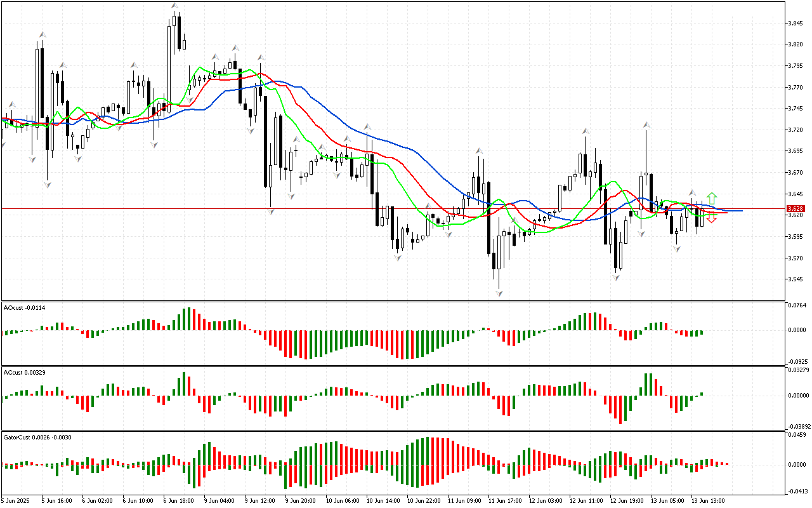Click the 0.0764 AO scale value
The image size is (812, 508).
point(797,306)
